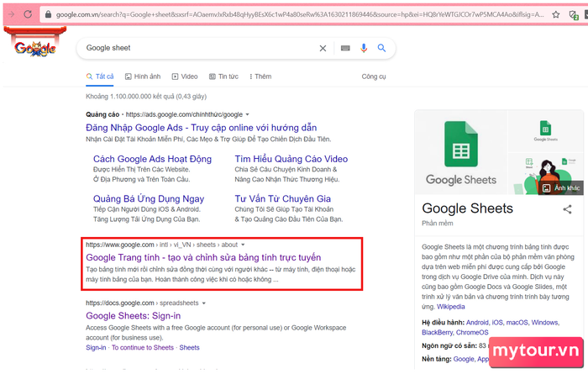The image size is (588, 374).
Task: Start voice search with the microphone
Action: pos(364,48)
